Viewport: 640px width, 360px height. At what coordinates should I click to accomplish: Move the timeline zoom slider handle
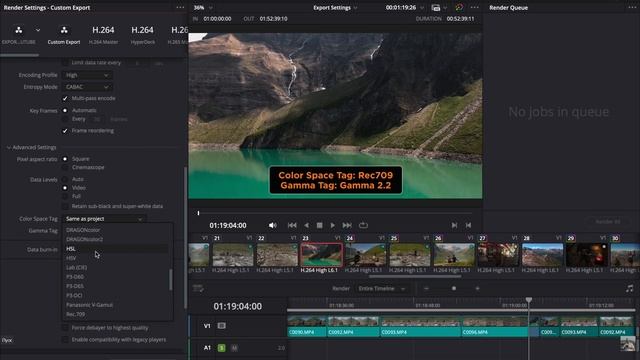tap(453, 289)
